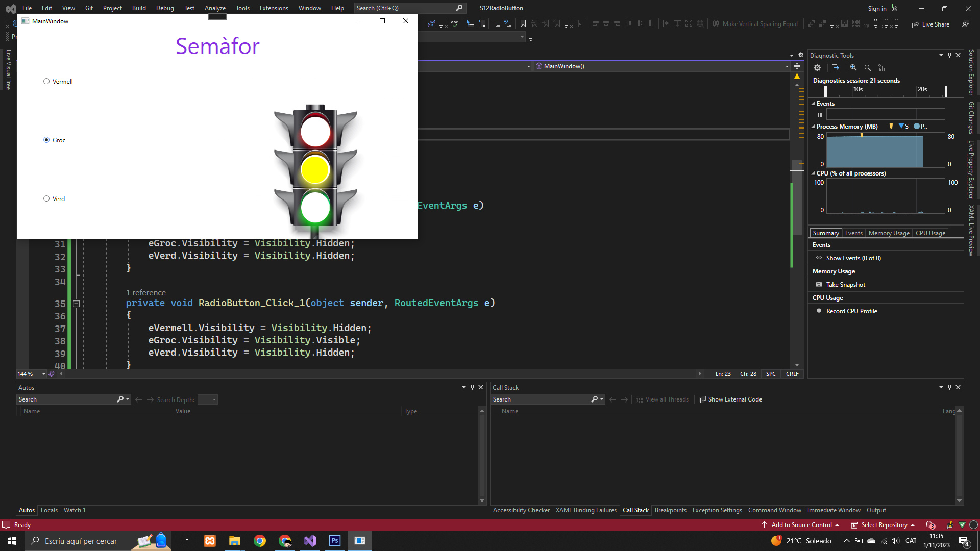Open Photoshop from the taskbar

(335, 541)
